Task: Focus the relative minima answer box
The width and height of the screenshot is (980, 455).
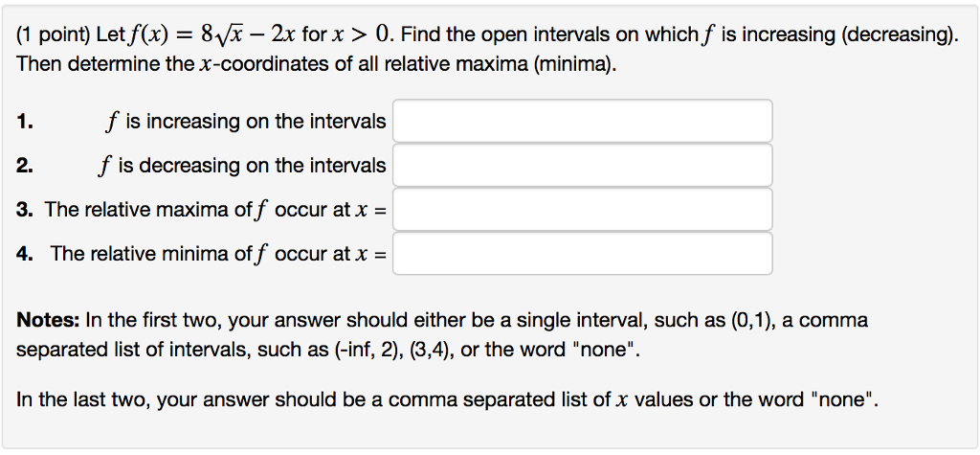Action: 582,254
